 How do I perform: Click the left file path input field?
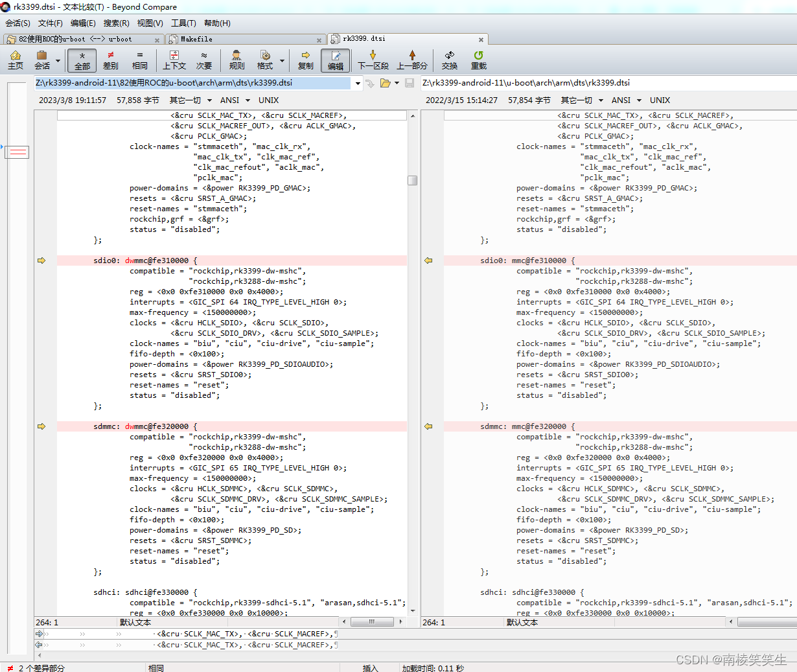click(x=193, y=83)
